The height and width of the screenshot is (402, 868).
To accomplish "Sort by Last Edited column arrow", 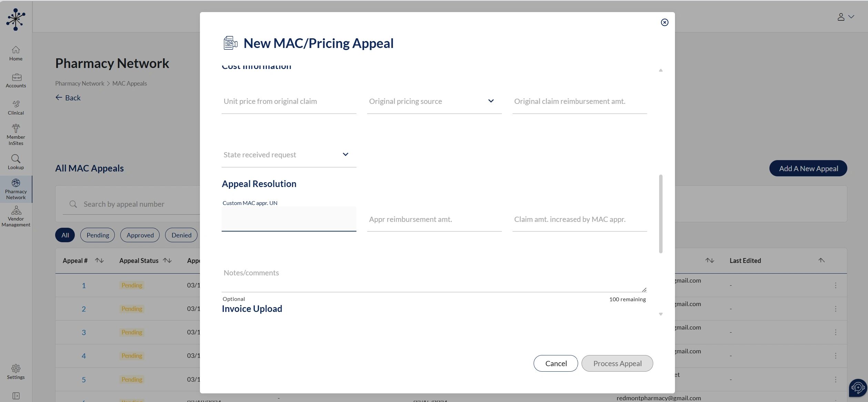I will tap(821, 261).
